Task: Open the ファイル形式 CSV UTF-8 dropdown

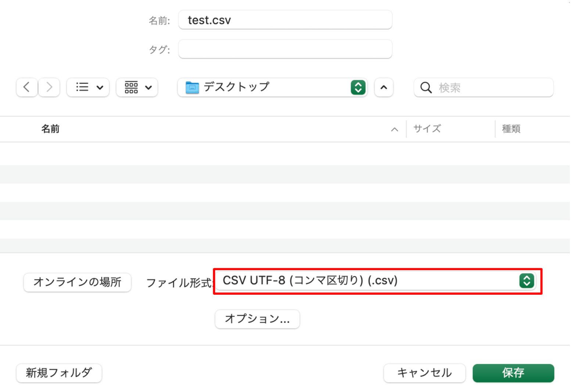Action: pyautogui.click(x=376, y=281)
